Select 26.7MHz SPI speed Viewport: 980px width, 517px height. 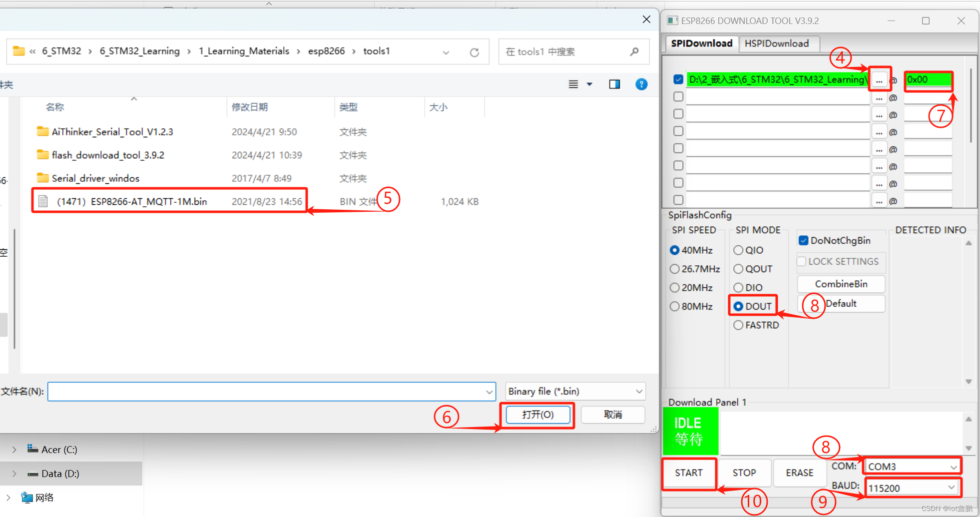pyautogui.click(x=695, y=269)
